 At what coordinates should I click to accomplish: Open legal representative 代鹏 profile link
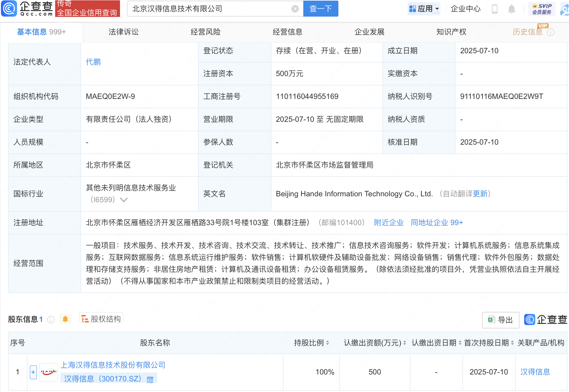pyautogui.click(x=93, y=62)
